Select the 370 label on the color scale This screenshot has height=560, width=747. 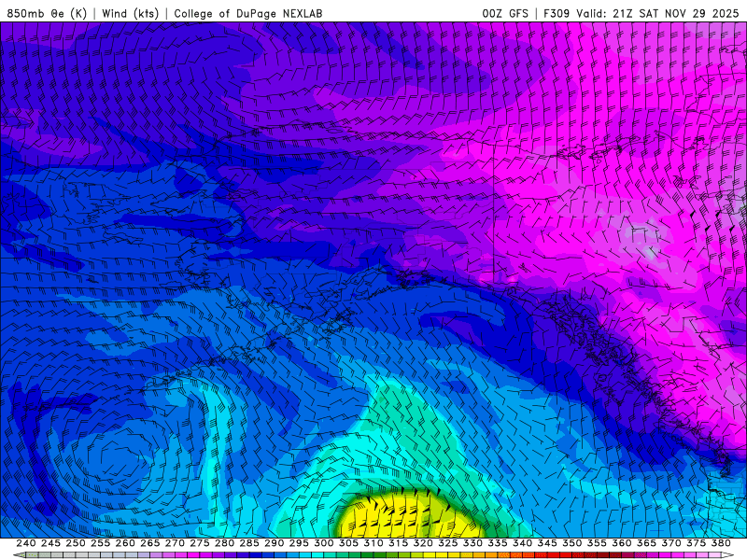671,543
